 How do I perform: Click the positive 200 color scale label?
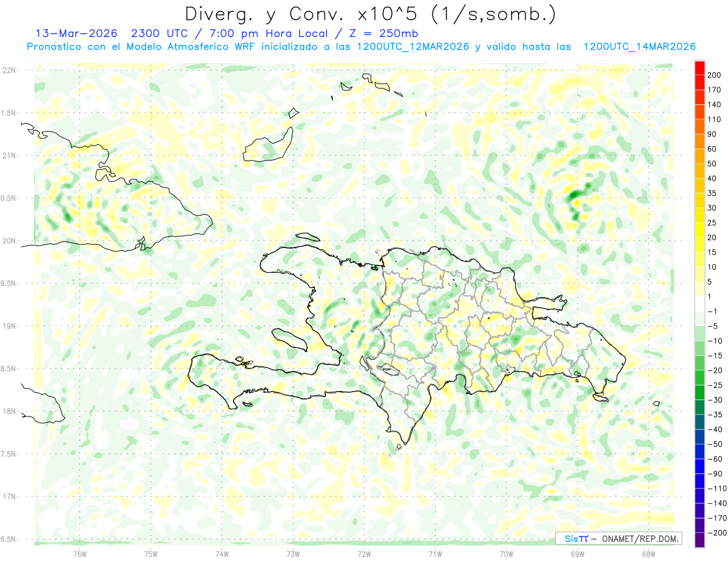[x=715, y=75]
